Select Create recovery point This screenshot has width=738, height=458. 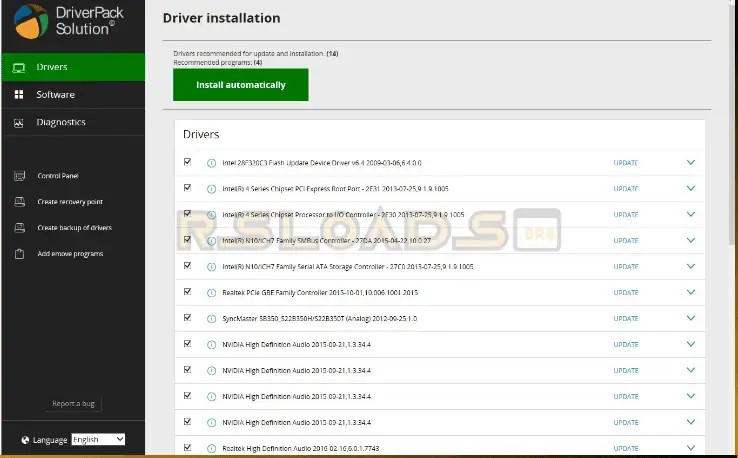(70, 202)
